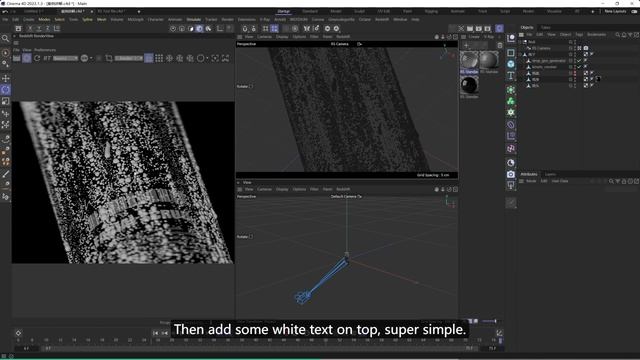
Task: Click the undo arrow icon at top left
Action: [5, 11]
